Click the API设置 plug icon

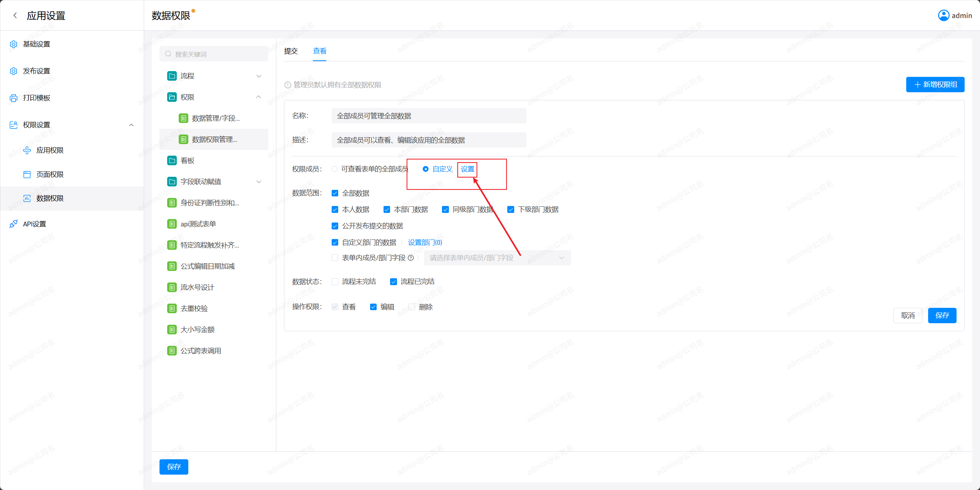13,224
